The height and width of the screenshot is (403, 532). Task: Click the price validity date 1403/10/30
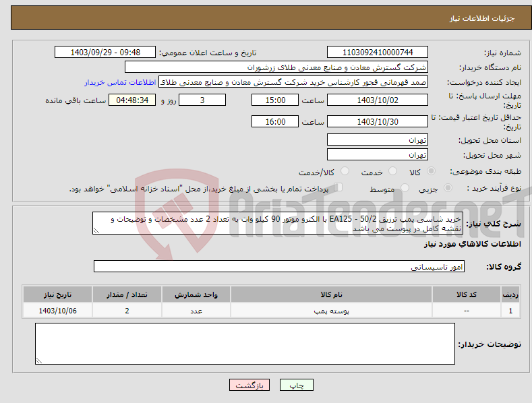coord(378,121)
